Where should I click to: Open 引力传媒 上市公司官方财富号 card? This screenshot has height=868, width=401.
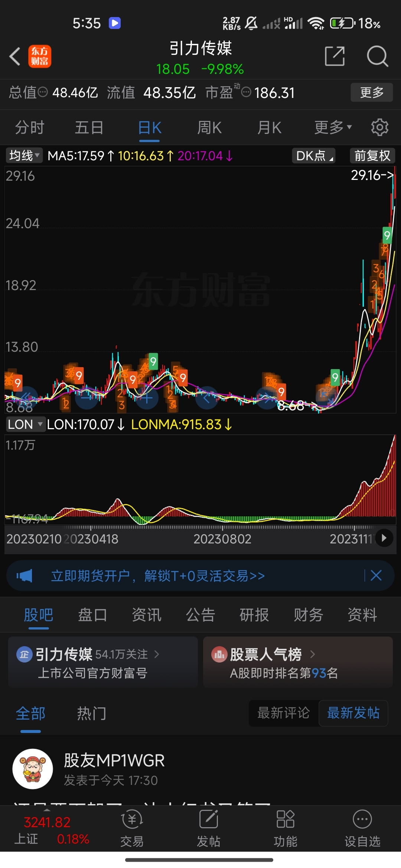point(103,662)
